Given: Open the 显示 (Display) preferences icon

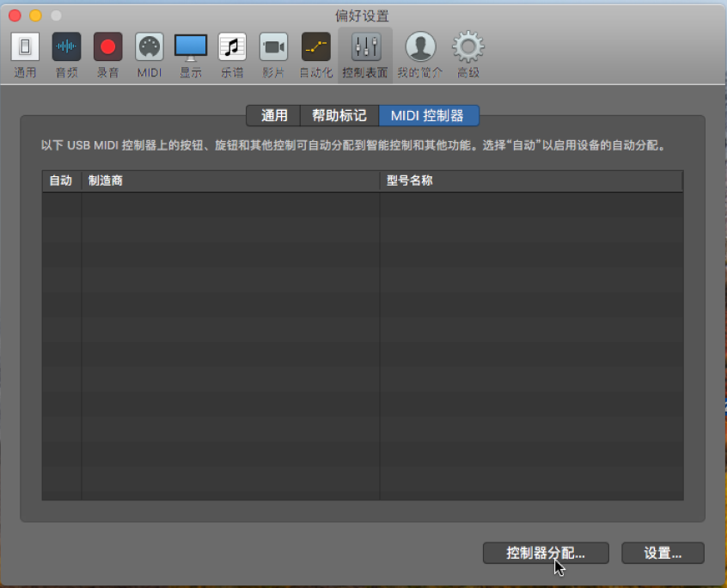Looking at the screenshot, I should tap(191, 53).
